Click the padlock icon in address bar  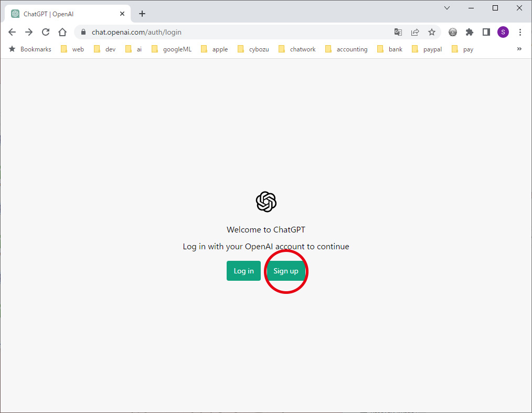click(82, 32)
